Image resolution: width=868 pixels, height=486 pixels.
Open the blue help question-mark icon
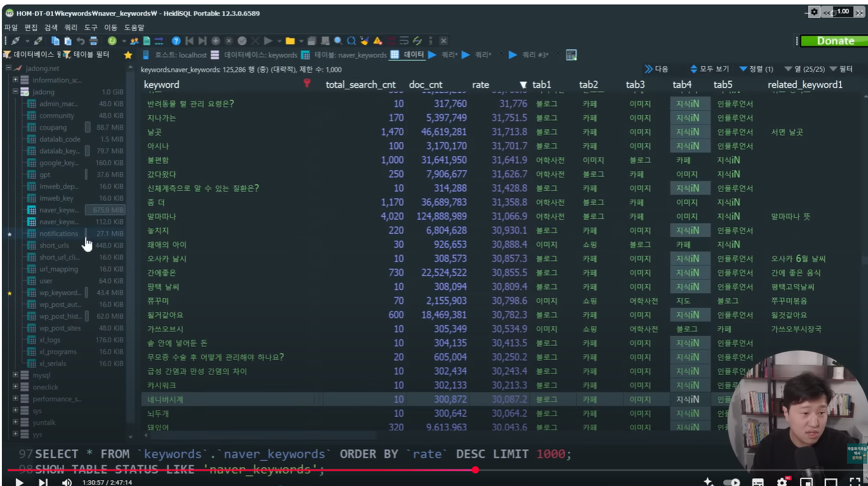tap(176, 41)
